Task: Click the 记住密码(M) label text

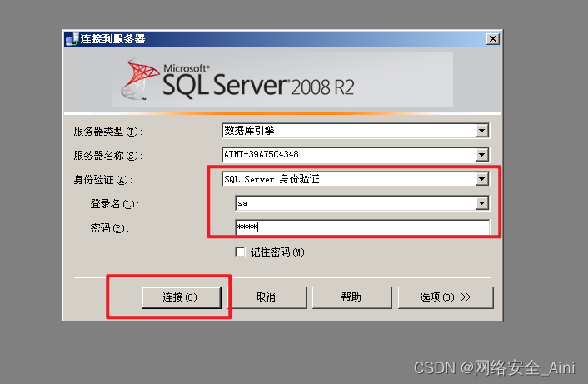Action: point(277,252)
